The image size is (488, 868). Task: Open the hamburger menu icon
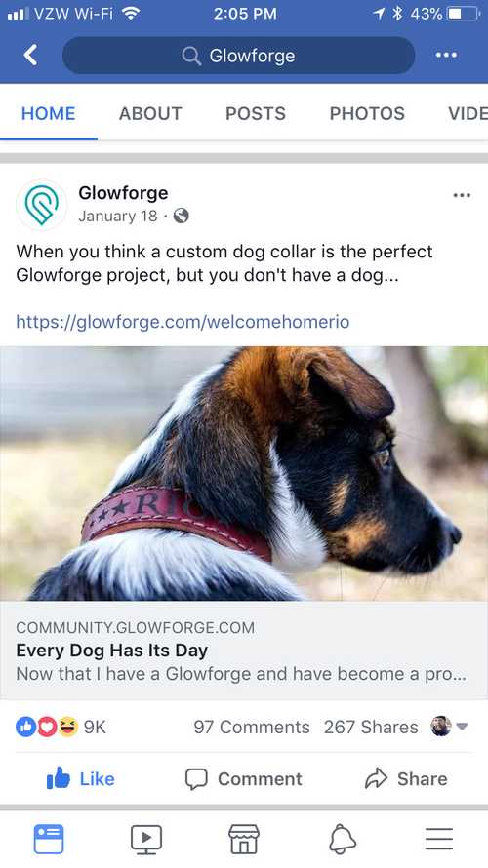click(x=439, y=839)
